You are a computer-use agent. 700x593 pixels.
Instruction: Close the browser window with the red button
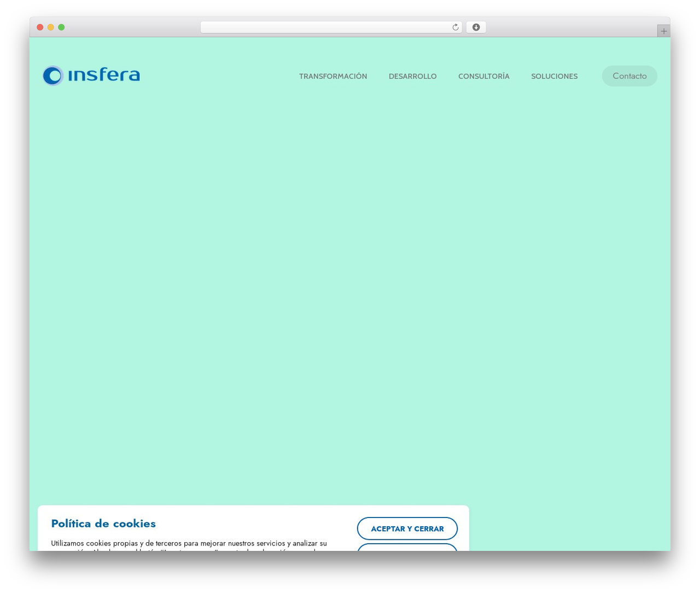(40, 27)
